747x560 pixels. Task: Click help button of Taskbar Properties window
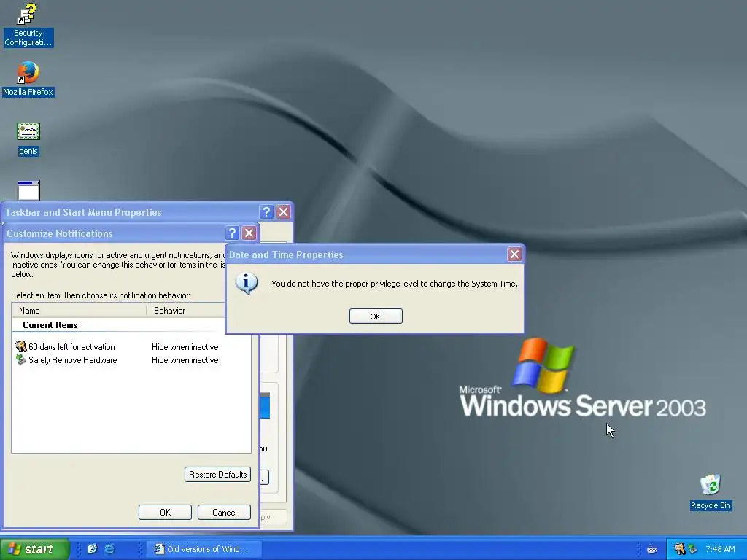tap(266, 212)
